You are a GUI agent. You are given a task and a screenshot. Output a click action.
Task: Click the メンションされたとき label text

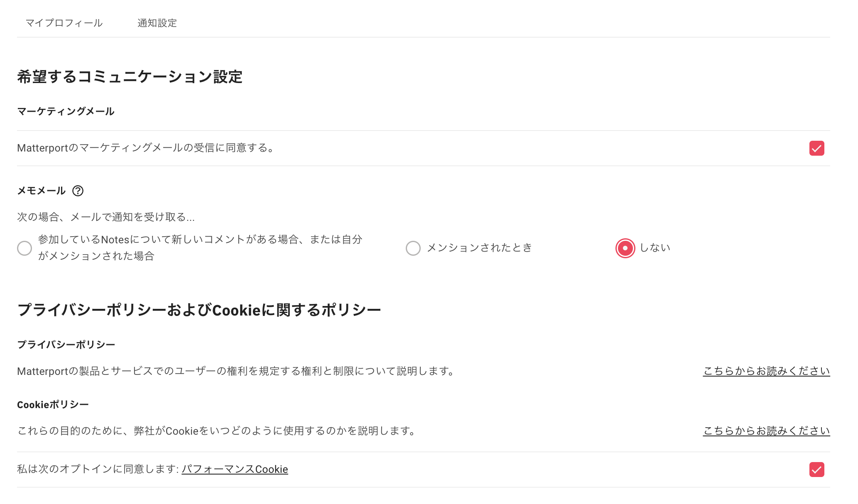[x=480, y=247]
